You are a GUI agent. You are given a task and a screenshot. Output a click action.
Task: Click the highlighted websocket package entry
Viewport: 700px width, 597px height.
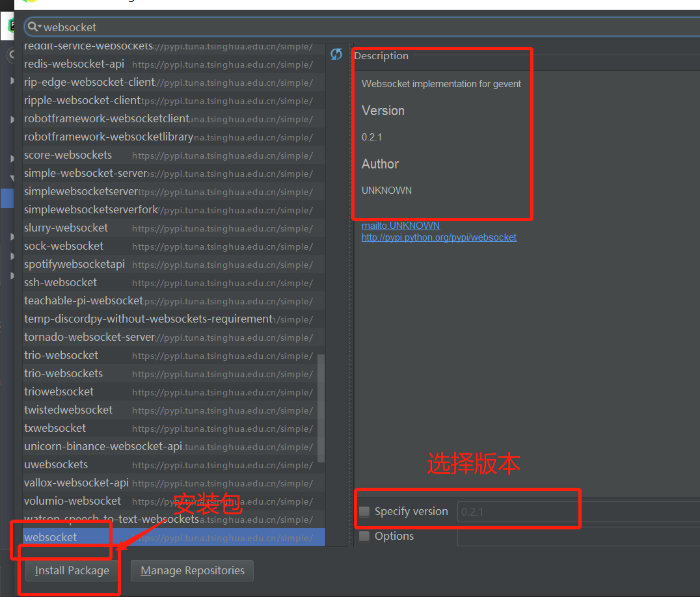click(x=50, y=537)
